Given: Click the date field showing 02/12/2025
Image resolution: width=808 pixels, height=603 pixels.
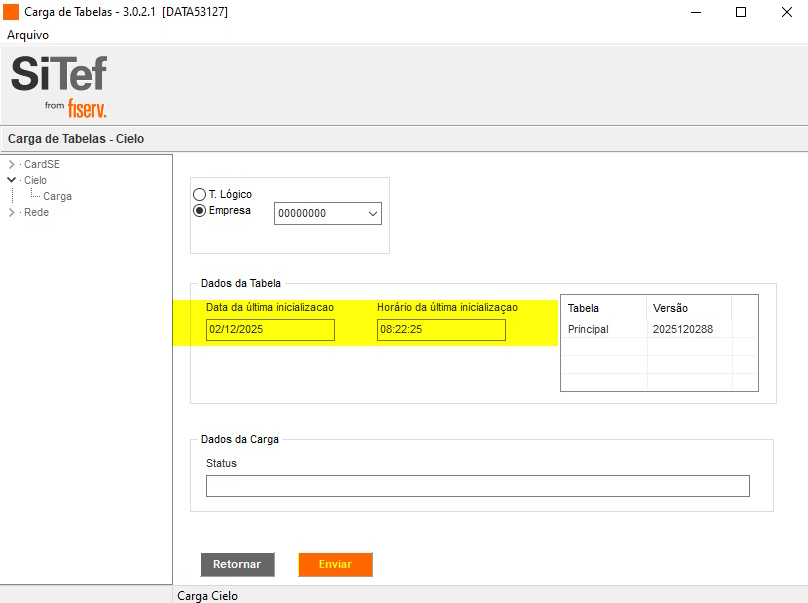Looking at the screenshot, I should click(x=270, y=330).
